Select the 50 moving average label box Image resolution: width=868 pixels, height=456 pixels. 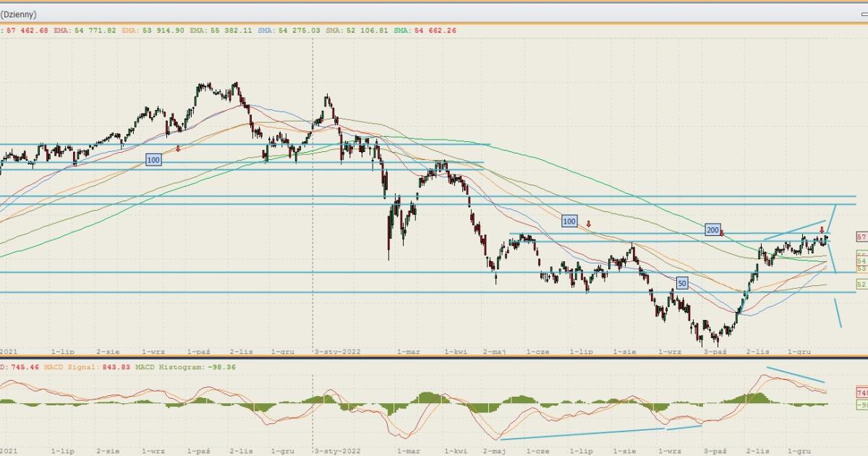pyautogui.click(x=682, y=283)
